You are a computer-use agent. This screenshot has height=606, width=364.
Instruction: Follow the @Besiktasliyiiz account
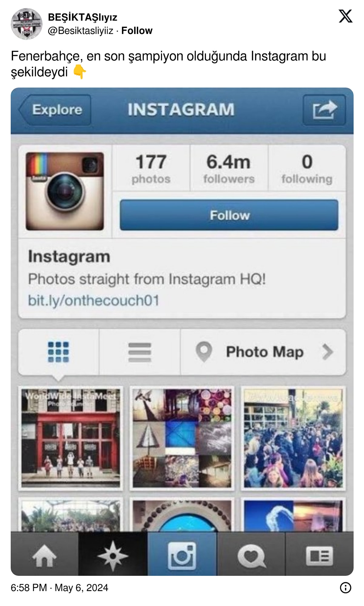click(x=137, y=31)
